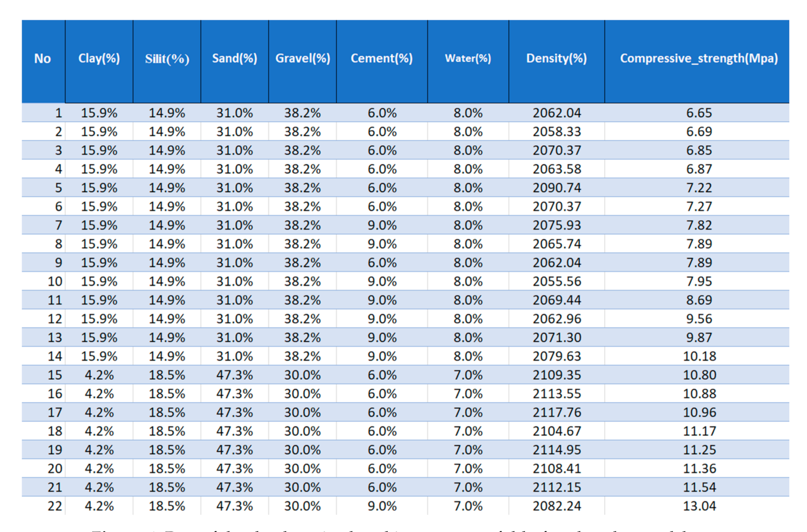Viewport: 807px width, 532px height.
Task: Click the Cement(%) column header
Action: tap(381, 59)
